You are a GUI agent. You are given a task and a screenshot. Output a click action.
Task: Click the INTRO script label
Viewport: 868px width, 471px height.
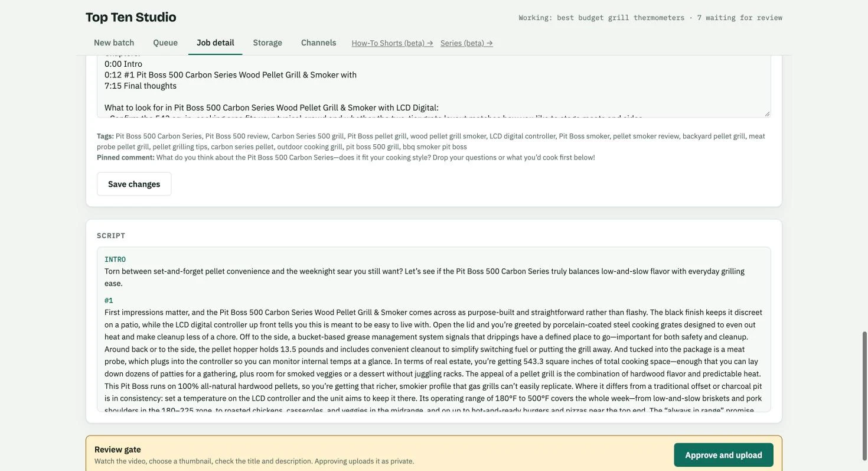click(115, 259)
